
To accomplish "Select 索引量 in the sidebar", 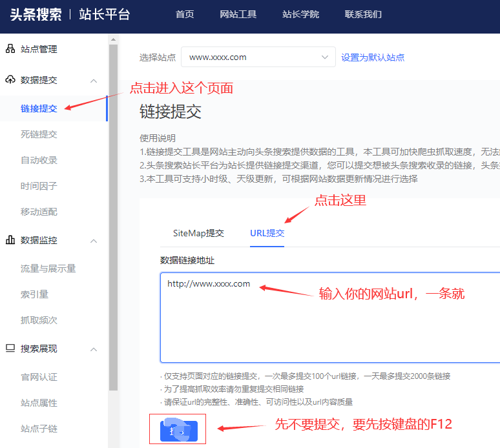I will coord(34,294).
